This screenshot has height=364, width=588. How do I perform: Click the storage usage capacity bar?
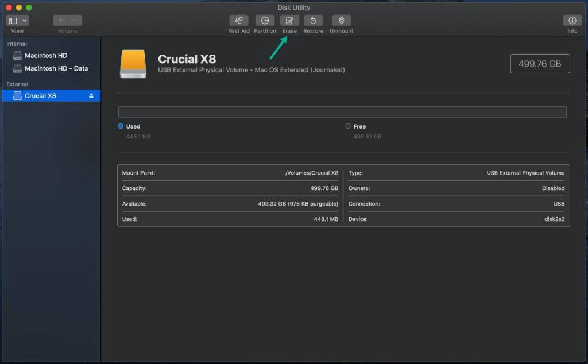tap(342, 111)
